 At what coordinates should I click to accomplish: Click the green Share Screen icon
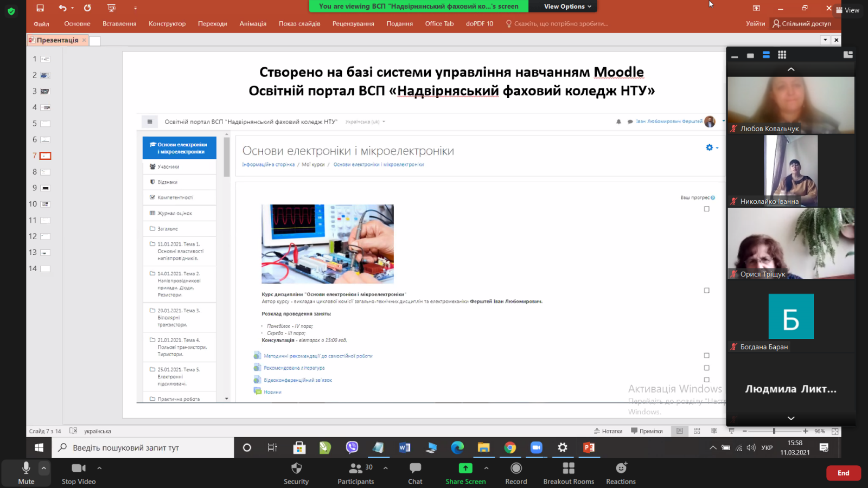(465, 468)
